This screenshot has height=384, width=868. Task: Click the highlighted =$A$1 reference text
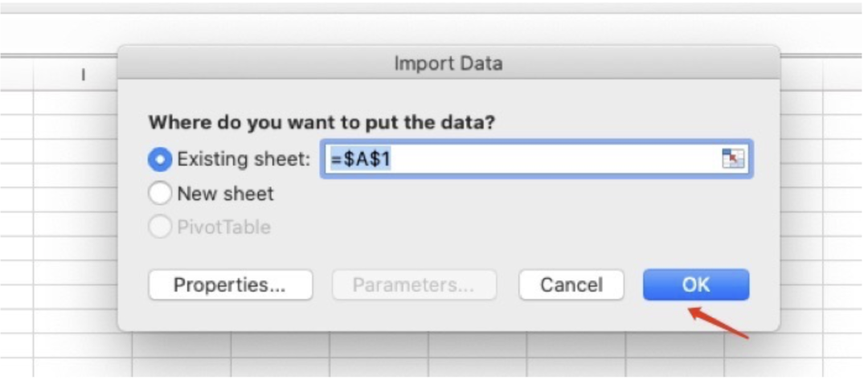361,159
